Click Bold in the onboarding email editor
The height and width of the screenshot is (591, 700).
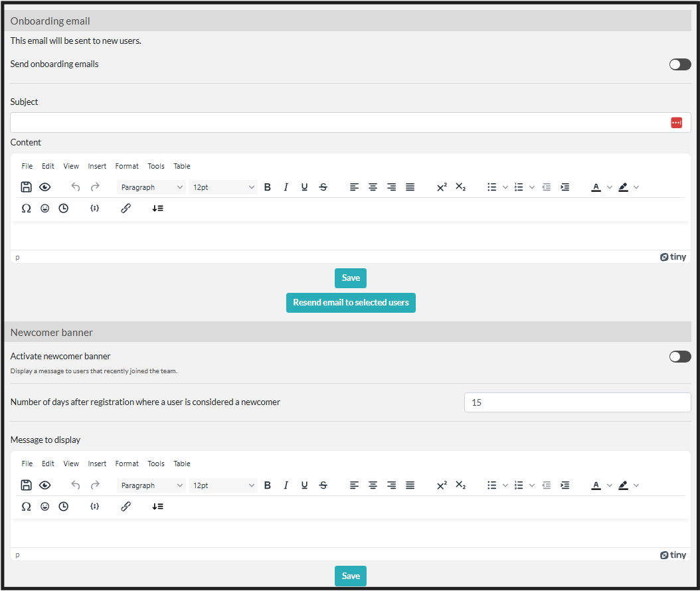coord(268,187)
